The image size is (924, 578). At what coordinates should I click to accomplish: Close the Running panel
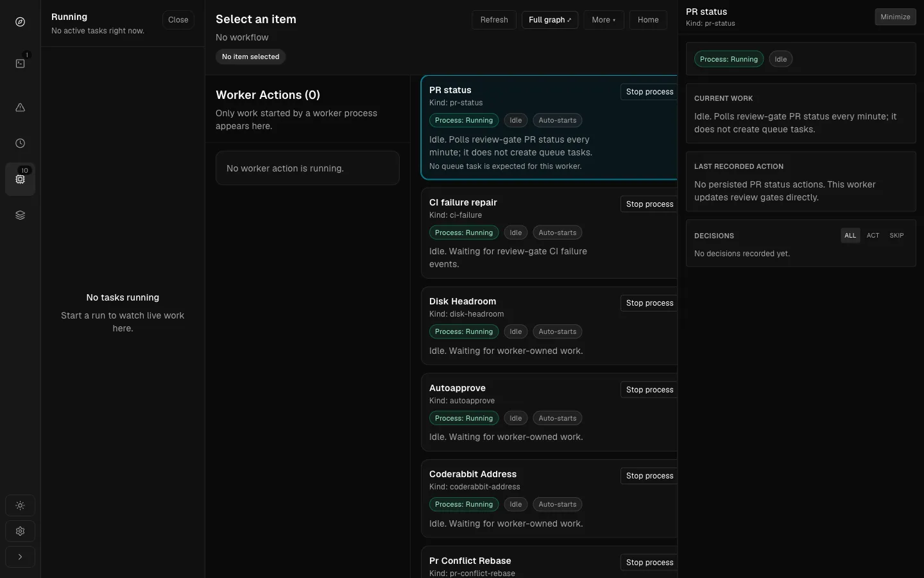tap(178, 20)
